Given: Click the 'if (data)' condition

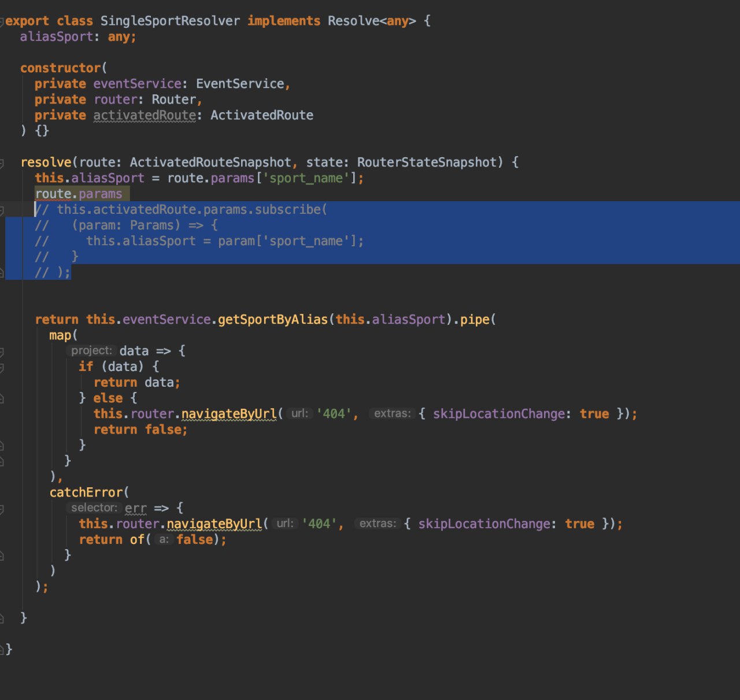Looking at the screenshot, I should (112, 366).
